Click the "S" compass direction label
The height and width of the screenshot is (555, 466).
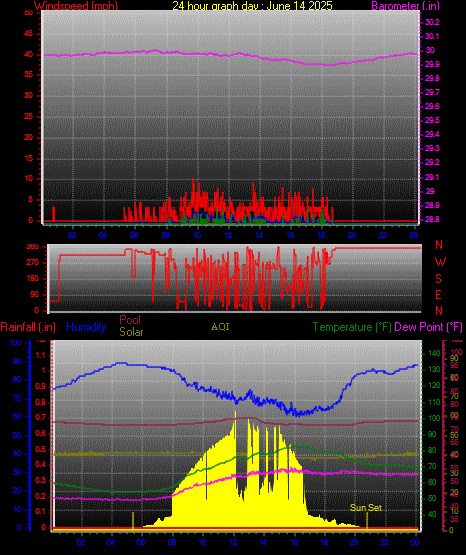click(x=438, y=279)
